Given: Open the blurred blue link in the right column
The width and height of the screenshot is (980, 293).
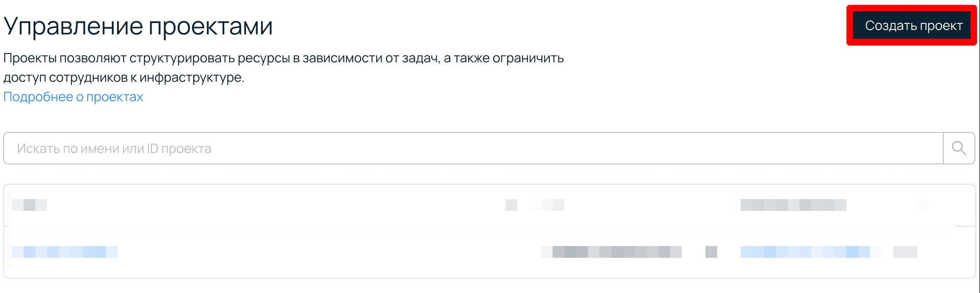Looking at the screenshot, I should (811, 252).
